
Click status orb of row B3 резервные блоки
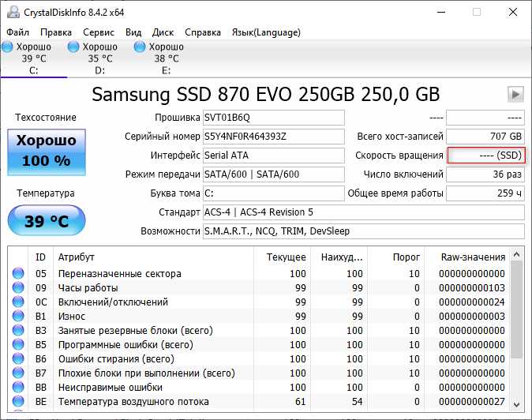tap(18, 330)
